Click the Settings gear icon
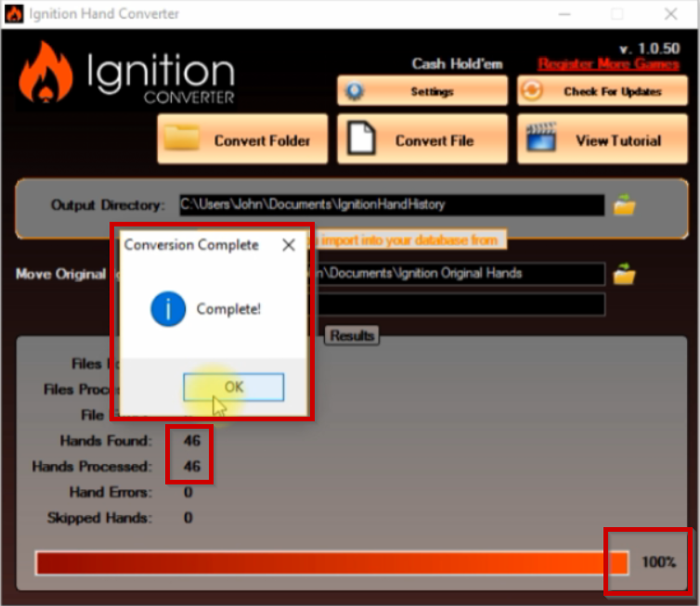700x606 pixels. [355, 91]
